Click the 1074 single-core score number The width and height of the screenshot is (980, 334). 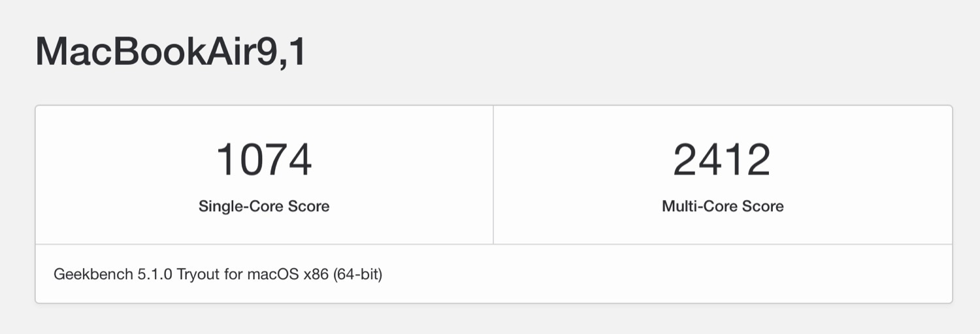tap(264, 160)
